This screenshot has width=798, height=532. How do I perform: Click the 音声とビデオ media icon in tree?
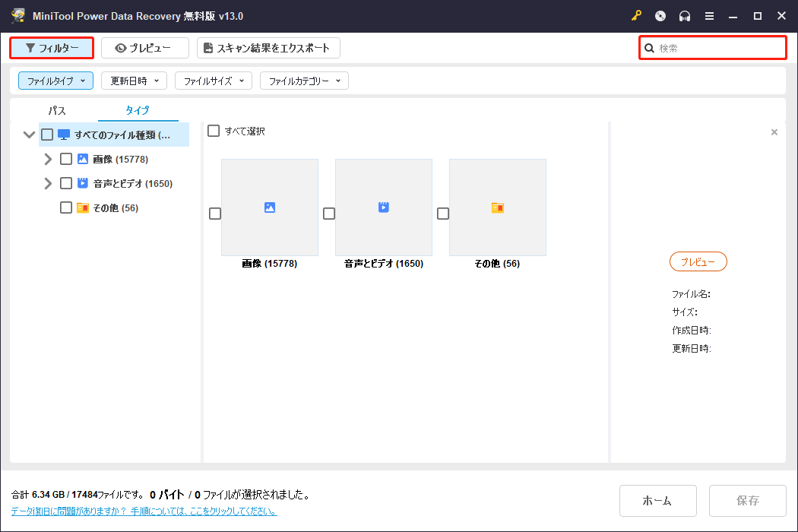tap(82, 182)
